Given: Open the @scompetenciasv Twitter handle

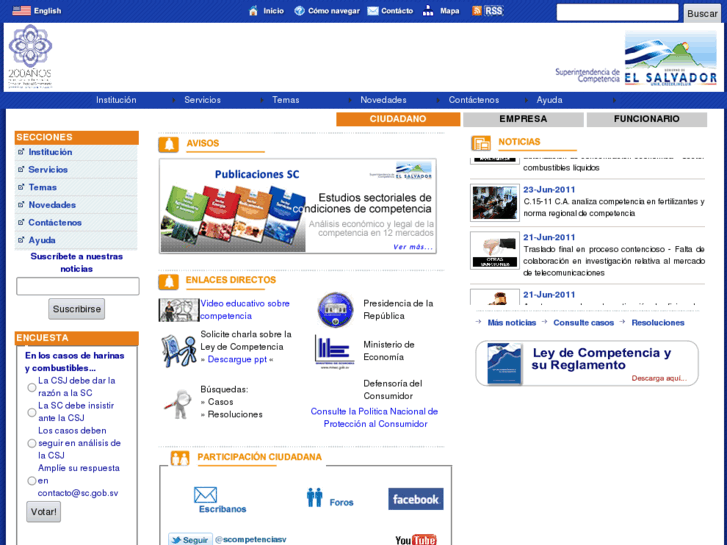Looking at the screenshot, I should (250, 540).
